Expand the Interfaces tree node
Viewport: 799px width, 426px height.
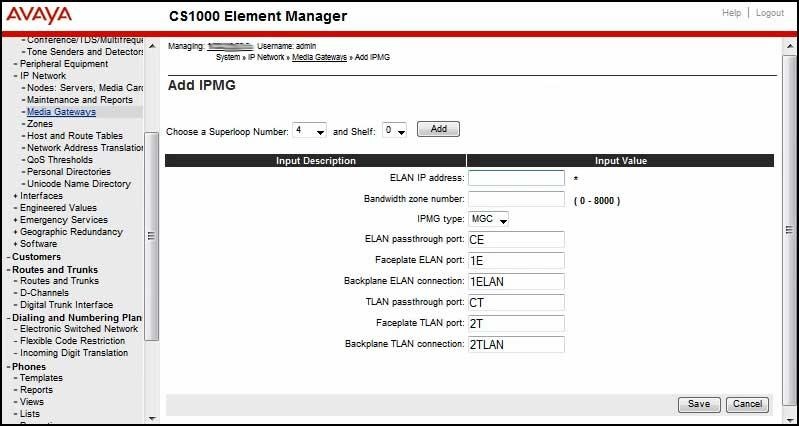[x=16, y=196]
